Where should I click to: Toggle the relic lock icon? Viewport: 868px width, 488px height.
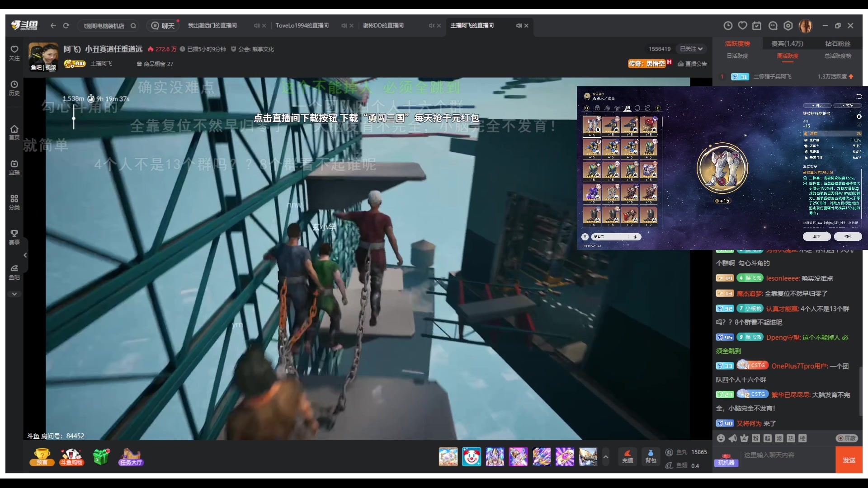[859, 117]
